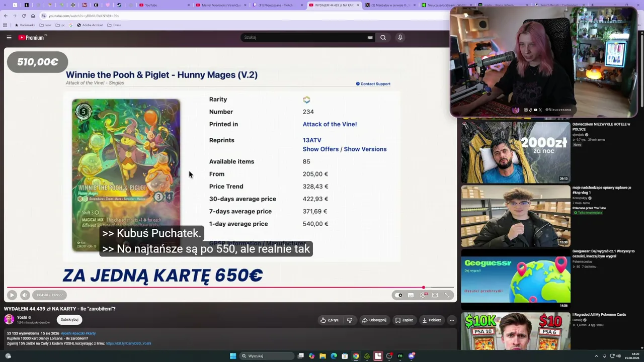
Task: Go to browser home page
Action: tap(33, 16)
